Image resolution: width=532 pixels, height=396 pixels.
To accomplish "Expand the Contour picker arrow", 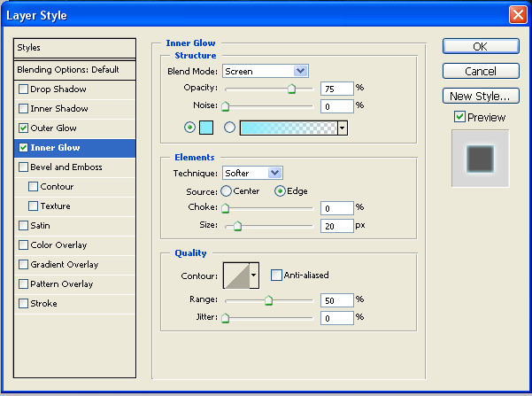I will click(255, 276).
